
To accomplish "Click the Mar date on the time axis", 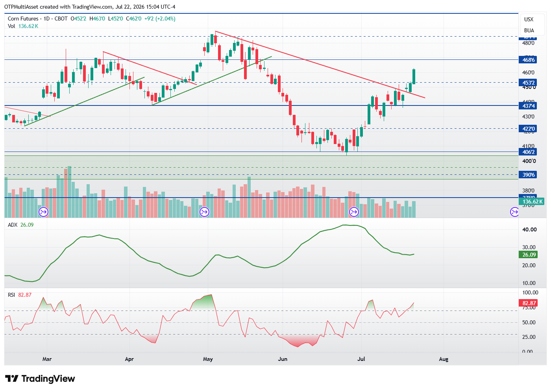I will coord(47,359).
